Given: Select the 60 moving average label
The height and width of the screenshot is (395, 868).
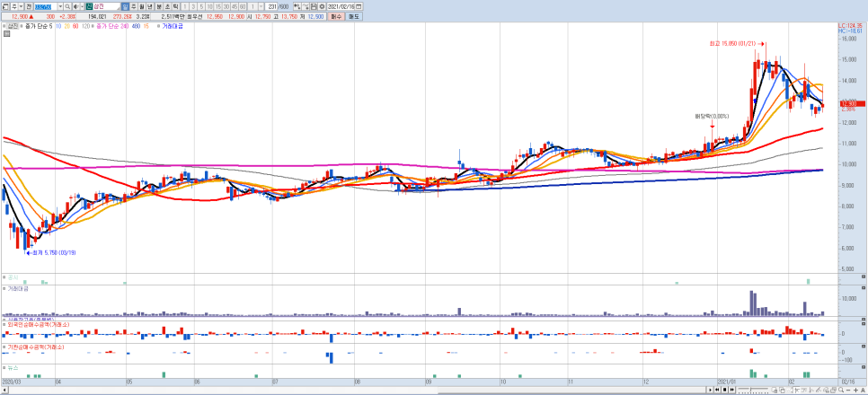Looking at the screenshot, I should click(75, 26).
